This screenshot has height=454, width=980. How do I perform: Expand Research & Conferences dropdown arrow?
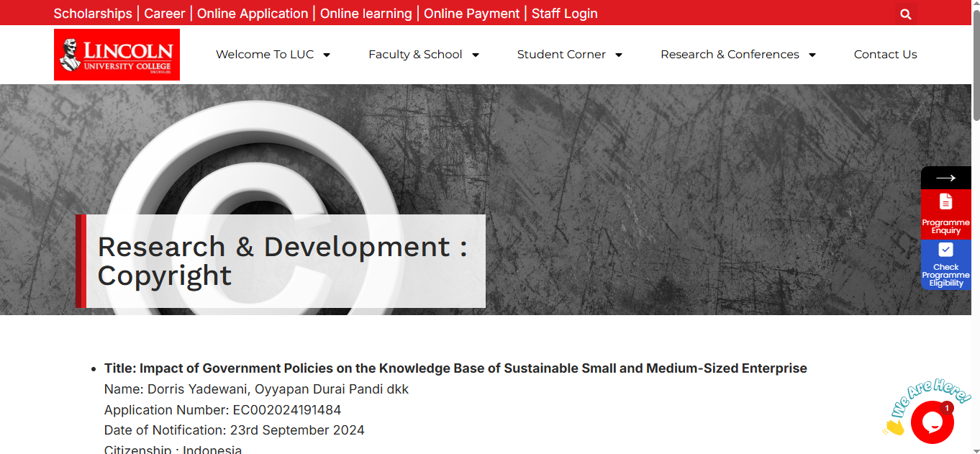point(812,55)
